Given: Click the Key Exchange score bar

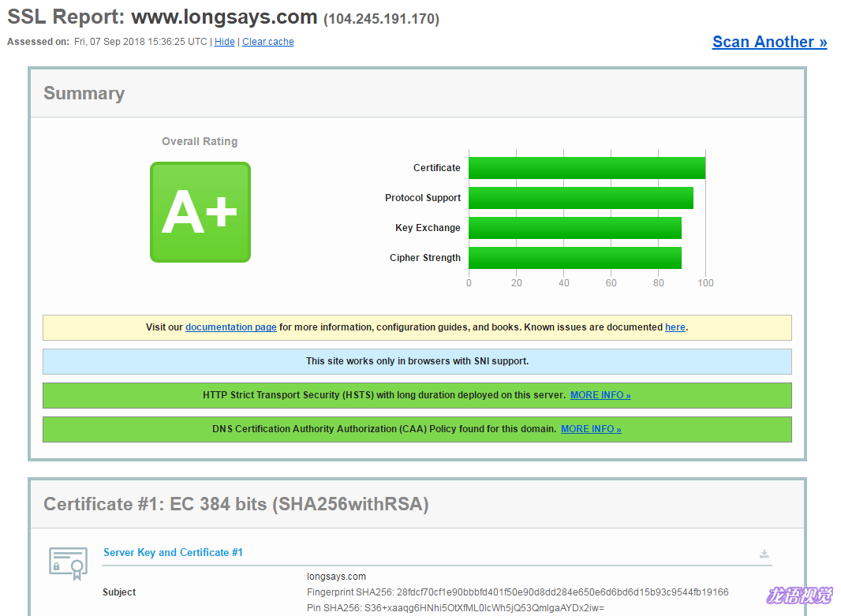Looking at the screenshot, I should click(575, 228).
